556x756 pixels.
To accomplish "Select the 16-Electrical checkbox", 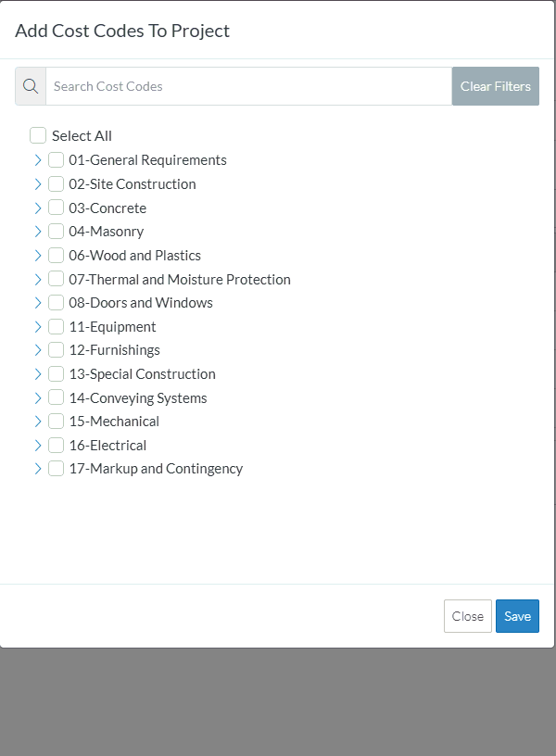I will pyautogui.click(x=56, y=445).
